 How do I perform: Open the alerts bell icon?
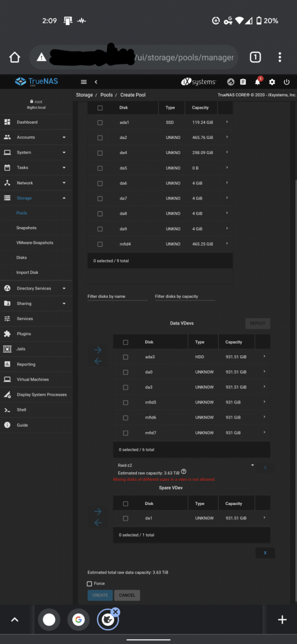258,81
